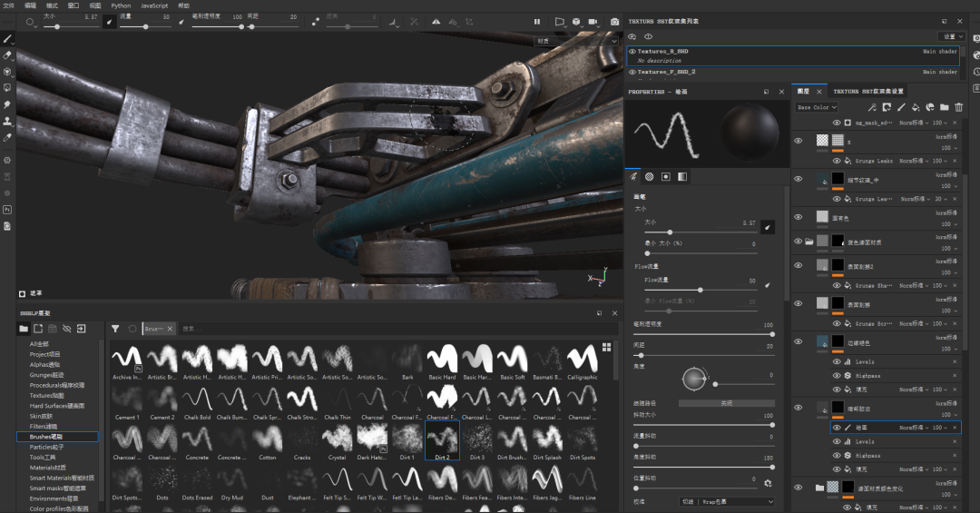980x513 pixels.
Task: Select the Eraser tool in left toolbar
Action: pyautogui.click(x=7, y=55)
